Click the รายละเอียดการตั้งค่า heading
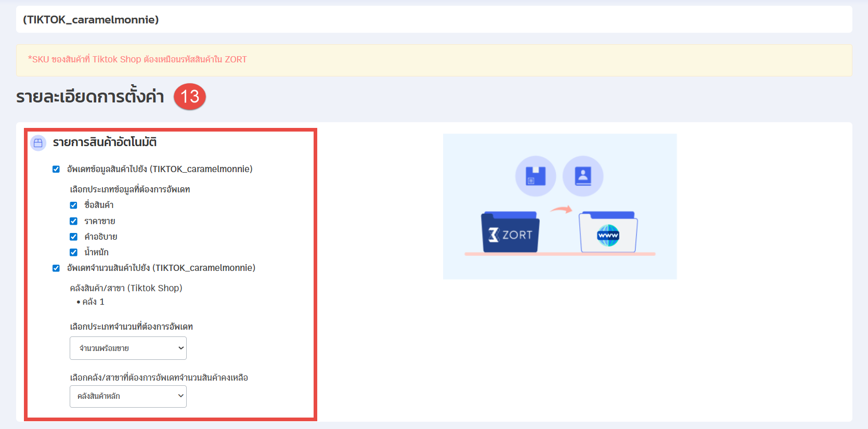The width and height of the screenshot is (868, 429). pos(90,97)
